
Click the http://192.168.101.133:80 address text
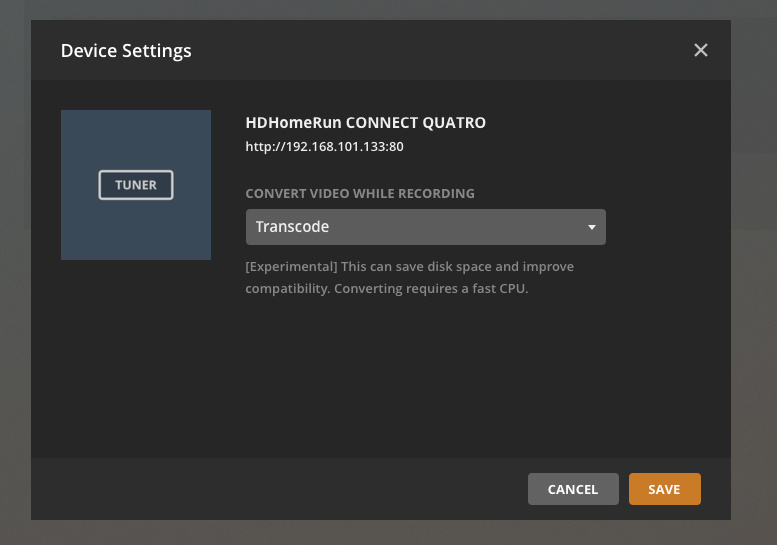tap(325, 147)
